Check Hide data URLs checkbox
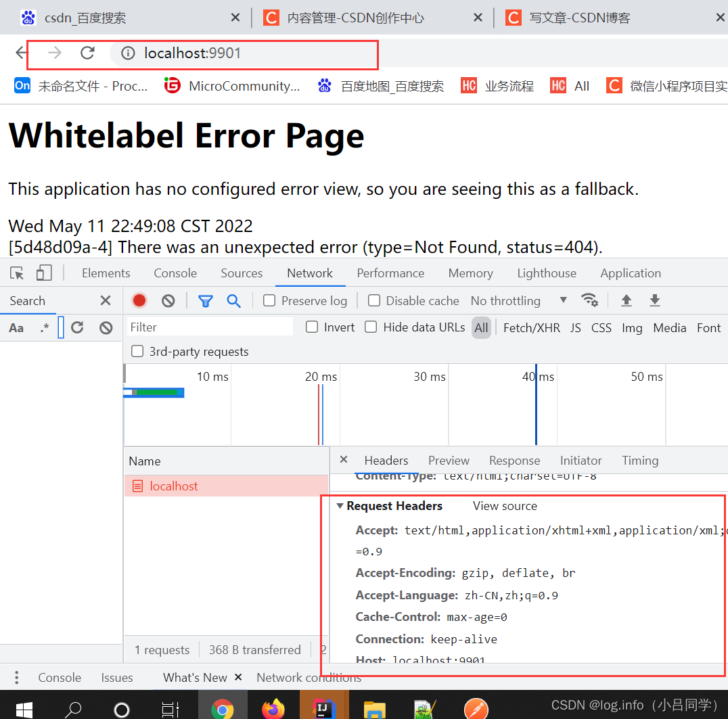The width and height of the screenshot is (728, 719). (x=371, y=327)
